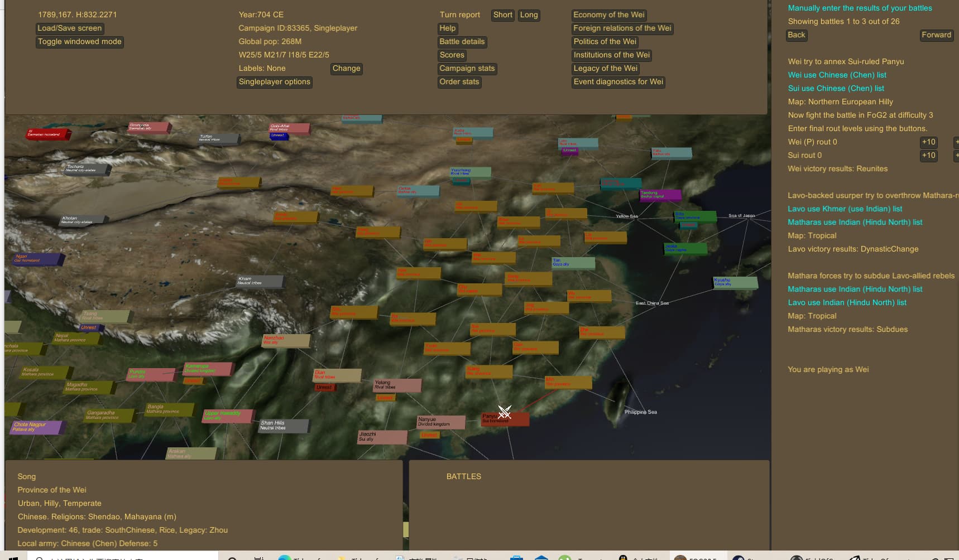This screenshot has height=560, width=959.
Task: Open the Scores screen
Action: coord(452,55)
